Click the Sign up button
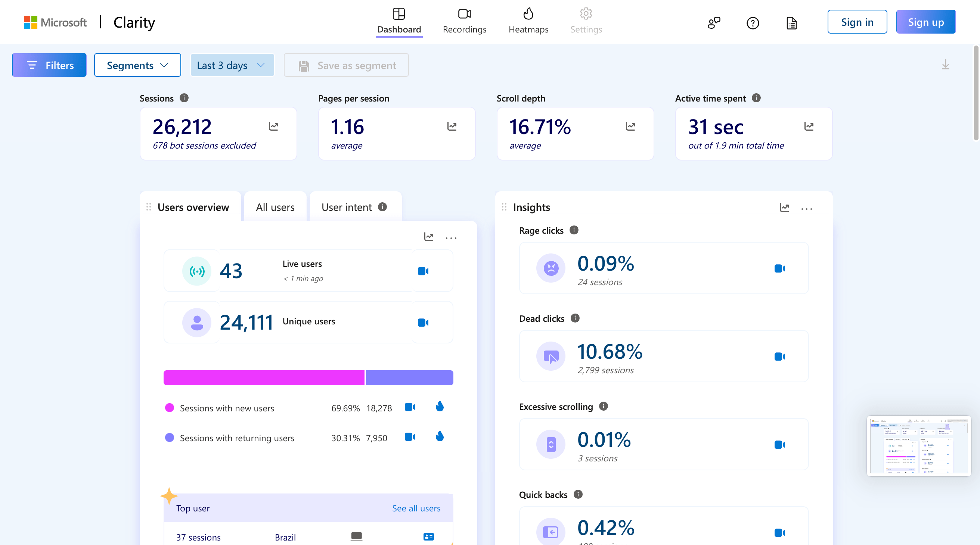The width and height of the screenshot is (980, 545). coord(925,22)
